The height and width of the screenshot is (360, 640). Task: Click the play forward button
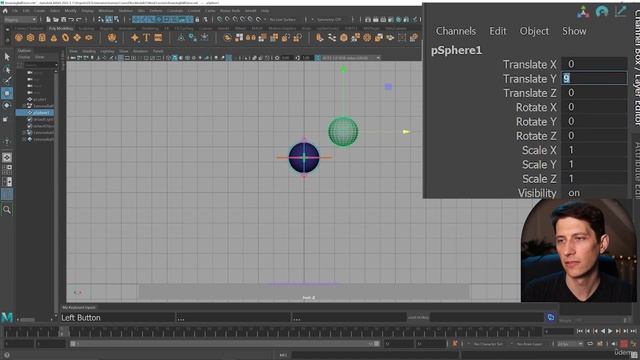(610, 331)
